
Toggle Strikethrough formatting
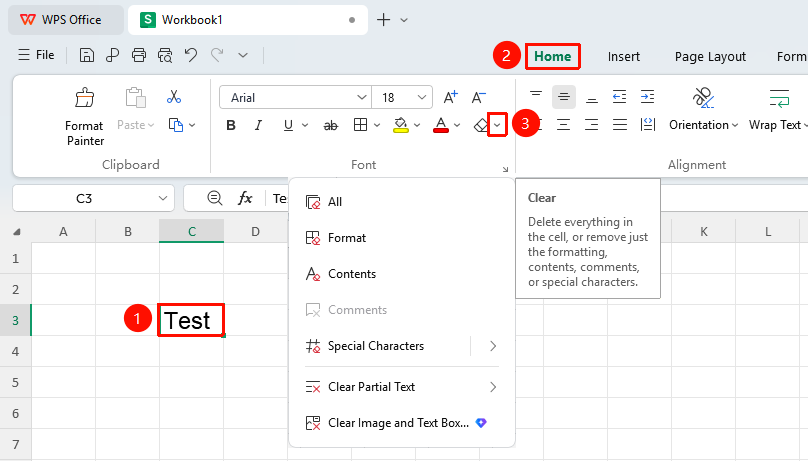tap(331, 125)
